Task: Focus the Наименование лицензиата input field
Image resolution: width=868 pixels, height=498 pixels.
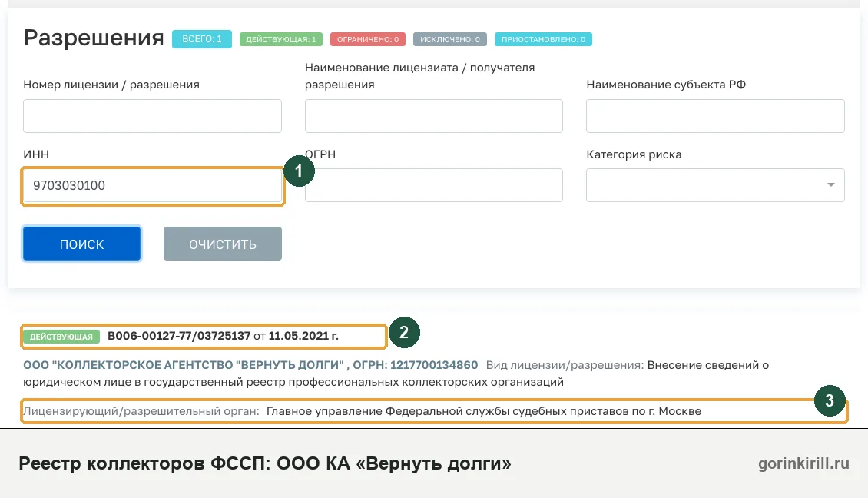Action: pos(433,116)
